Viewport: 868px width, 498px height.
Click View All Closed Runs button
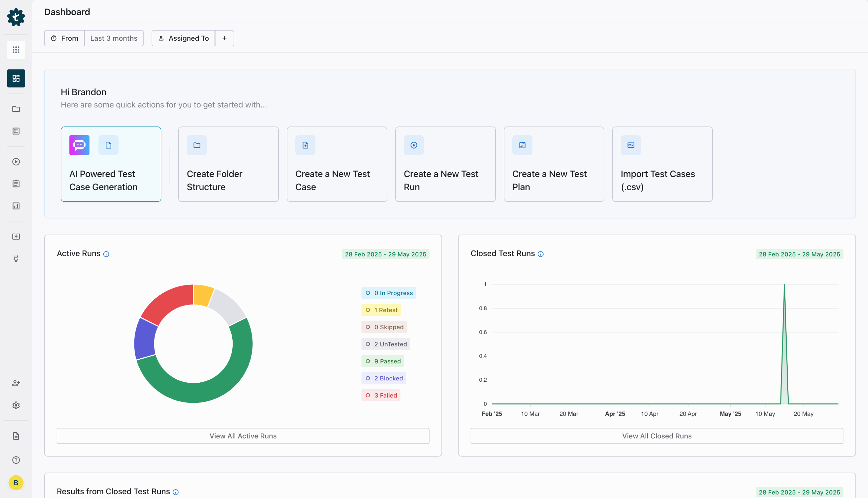[x=657, y=436]
